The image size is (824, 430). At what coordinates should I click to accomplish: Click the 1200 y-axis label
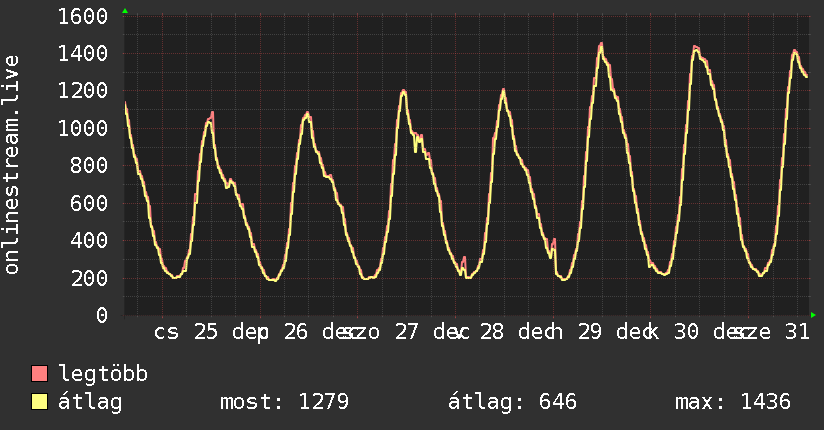coord(83,91)
